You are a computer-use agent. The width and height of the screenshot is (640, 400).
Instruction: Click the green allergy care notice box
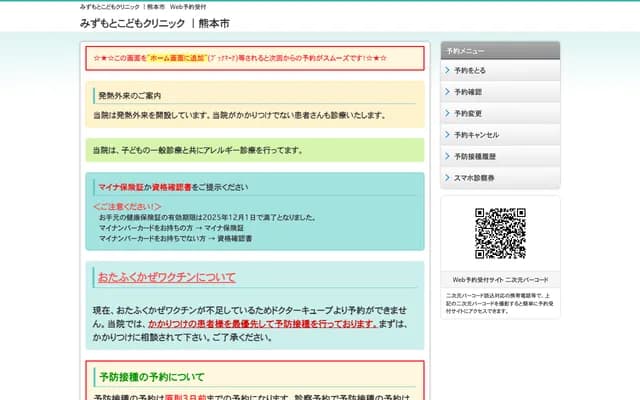pyautogui.click(x=255, y=150)
